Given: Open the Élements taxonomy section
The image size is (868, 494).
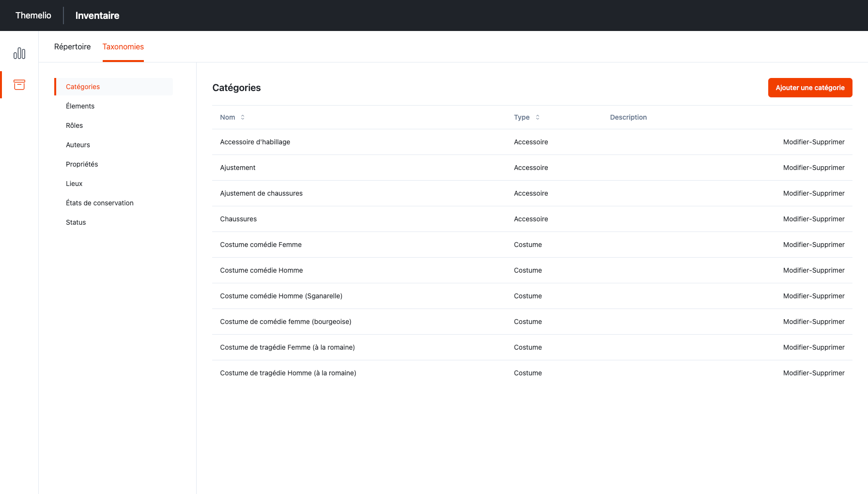Looking at the screenshot, I should tap(80, 106).
